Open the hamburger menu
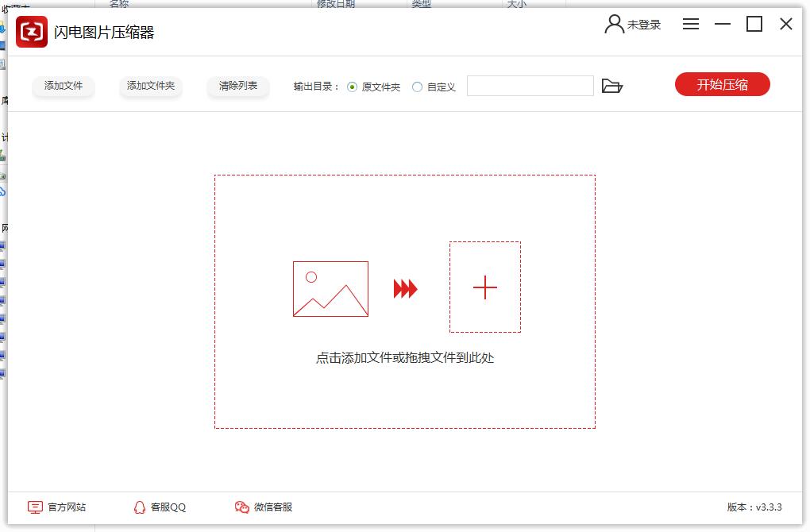This screenshot has width=810, height=532. pos(691,25)
